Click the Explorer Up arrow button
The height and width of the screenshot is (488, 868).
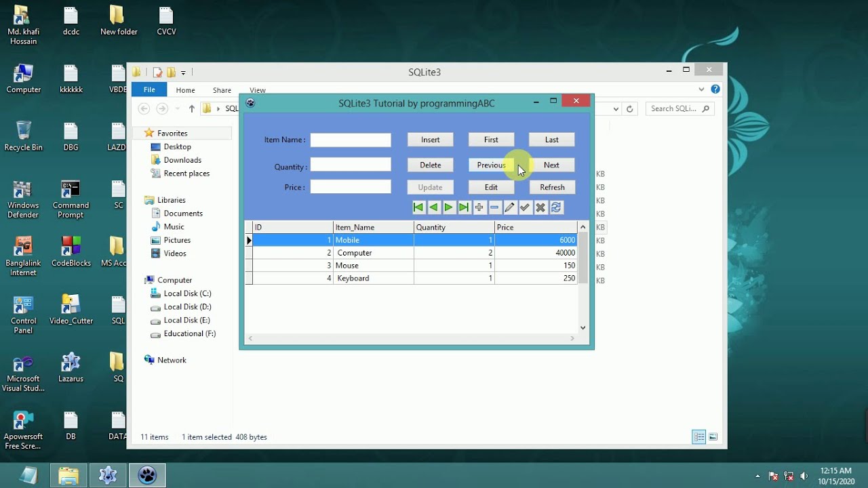pos(192,108)
